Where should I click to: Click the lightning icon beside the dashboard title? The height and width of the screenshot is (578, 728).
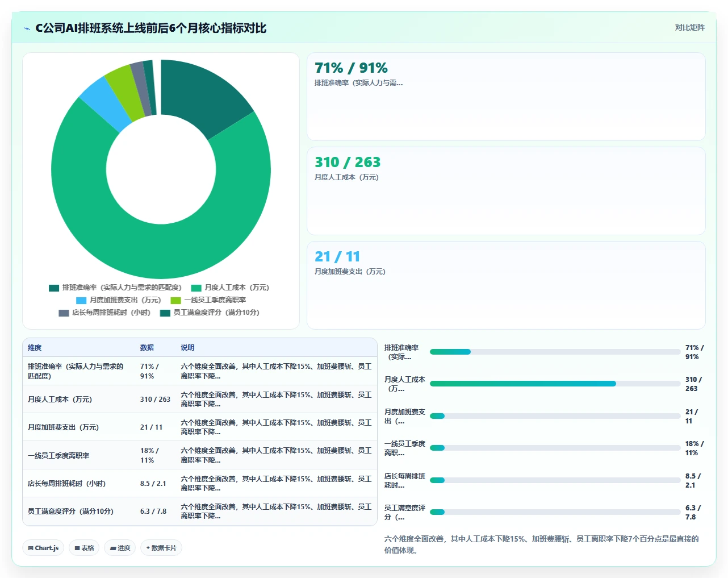27,28
